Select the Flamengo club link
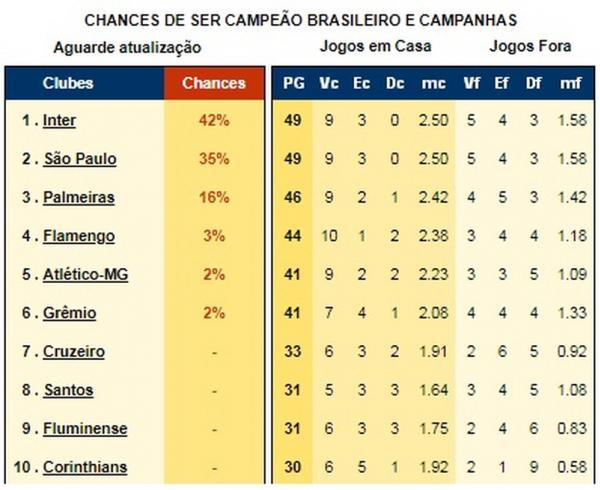The width and height of the screenshot is (600, 490). click(x=79, y=237)
